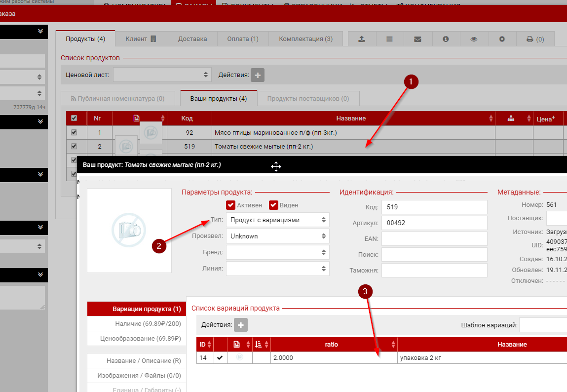Click the plus button next to Действия in product list
Image resolution: width=567 pixels, height=392 pixels.
click(x=258, y=75)
